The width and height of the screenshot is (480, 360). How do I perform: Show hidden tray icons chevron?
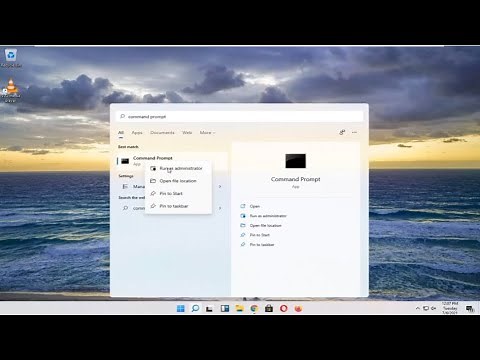coord(418,308)
